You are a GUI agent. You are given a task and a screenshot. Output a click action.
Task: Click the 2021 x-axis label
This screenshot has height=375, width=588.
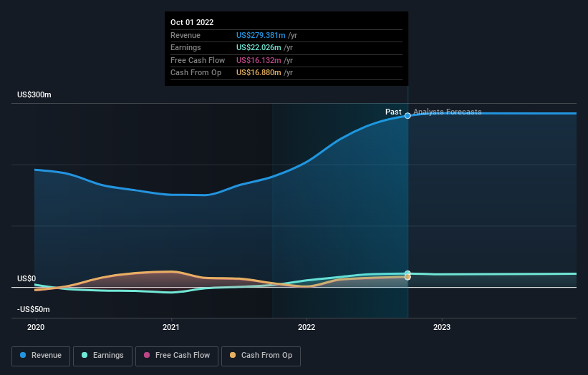171,327
